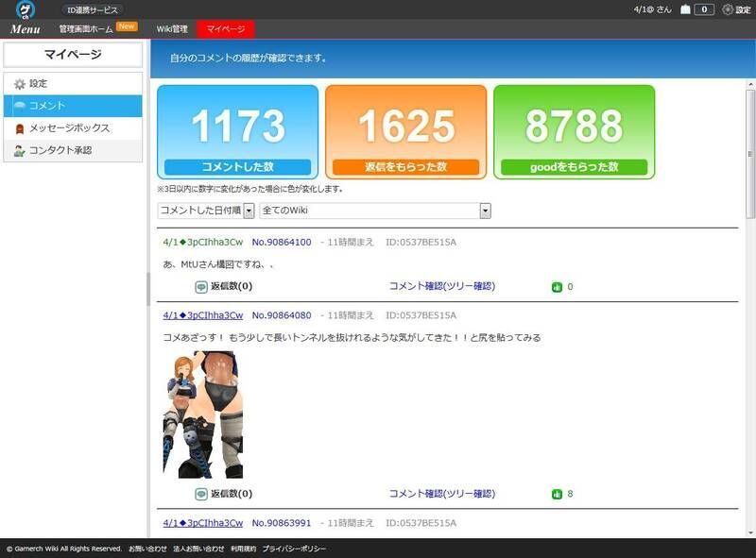Open コメント確認(ツリー確認) for comment No.90864100
Image resolution: width=756 pixels, height=558 pixels.
(x=442, y=286)
